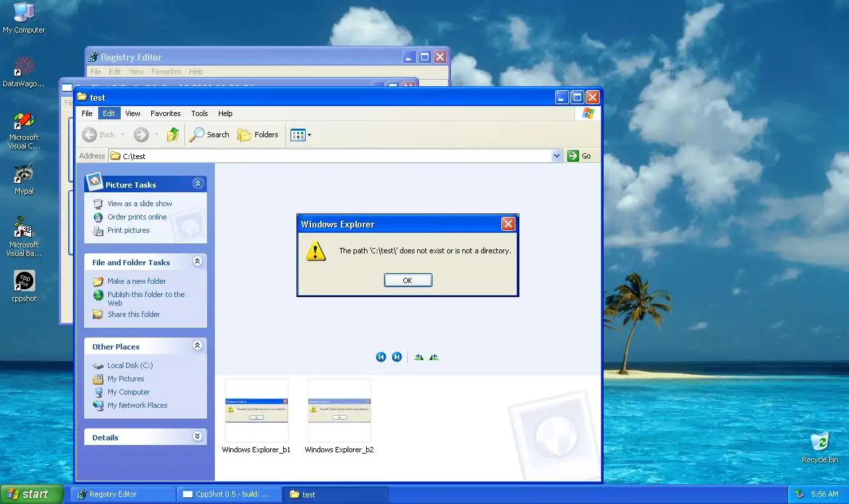Screen dimensions: 849x504
Task: Collapse the File and Folder Tasks panel
Action: [197, 262]
